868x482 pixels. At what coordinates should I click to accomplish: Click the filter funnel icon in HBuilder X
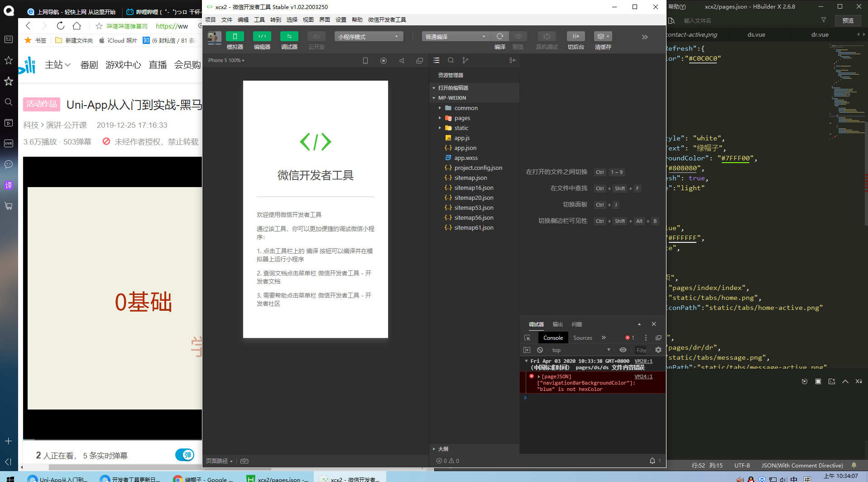click(824, 20)
